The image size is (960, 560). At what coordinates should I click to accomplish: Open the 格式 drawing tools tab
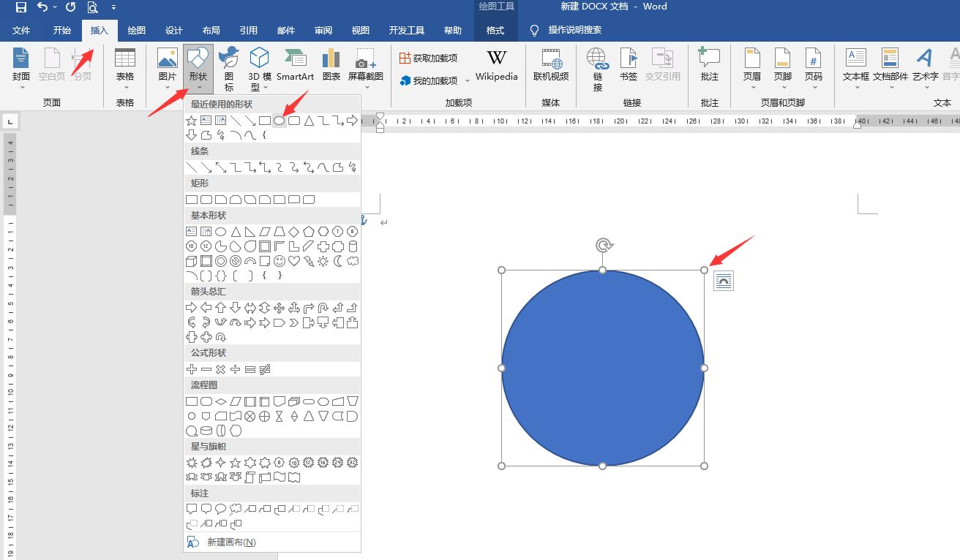(495, 30)
